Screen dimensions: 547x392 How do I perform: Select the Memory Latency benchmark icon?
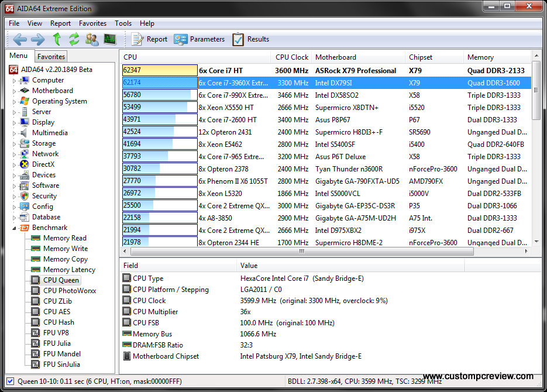(x=36, y=269)
